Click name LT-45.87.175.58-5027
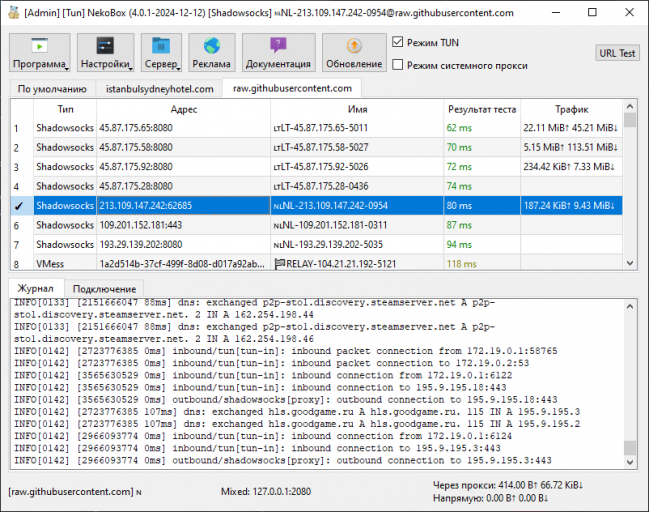Screen dimensions: 649x512 (x=321, y=147)
